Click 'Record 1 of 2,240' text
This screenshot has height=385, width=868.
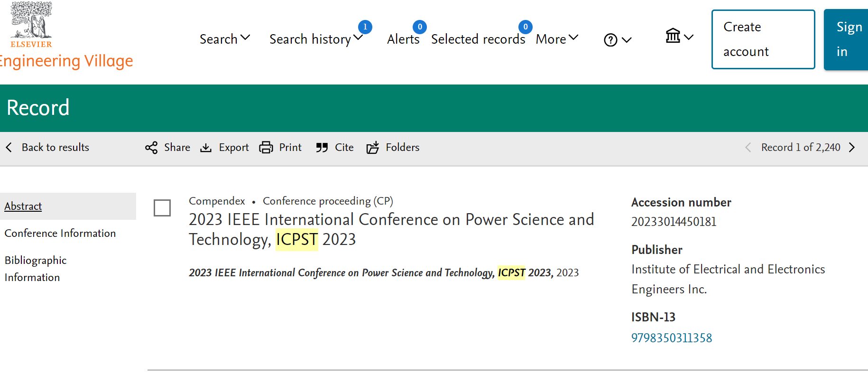[801, 148]
